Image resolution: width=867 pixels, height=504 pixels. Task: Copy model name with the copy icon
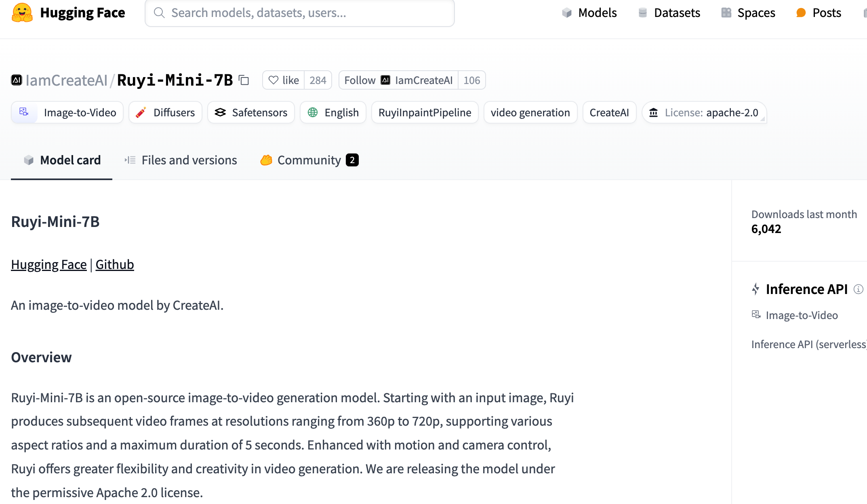point(244,80)
